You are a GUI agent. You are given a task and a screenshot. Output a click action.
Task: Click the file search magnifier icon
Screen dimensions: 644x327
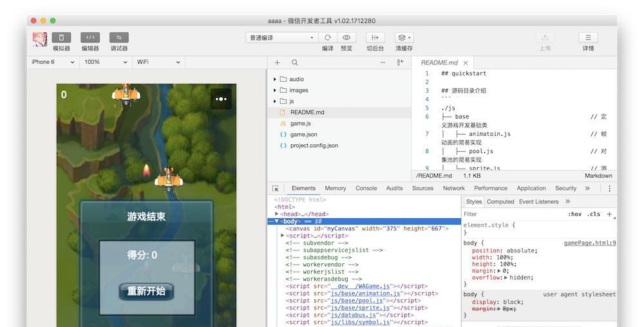point(295,63)
